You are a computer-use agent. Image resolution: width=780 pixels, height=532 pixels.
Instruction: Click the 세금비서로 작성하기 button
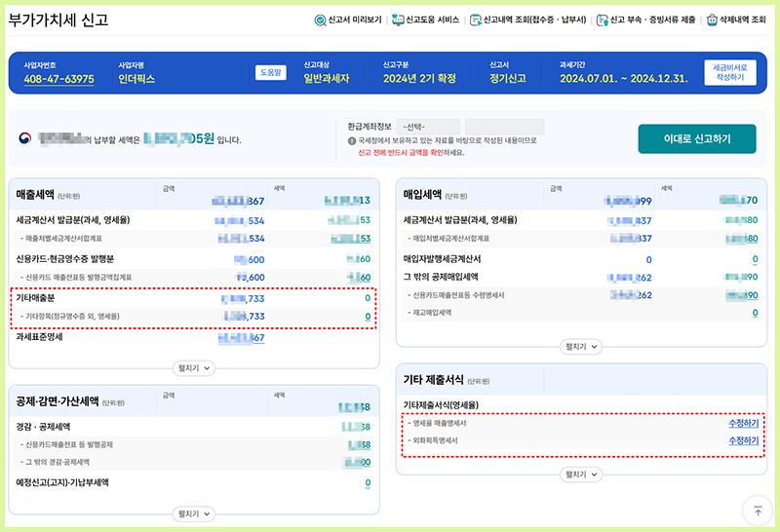tap(729, 72)
